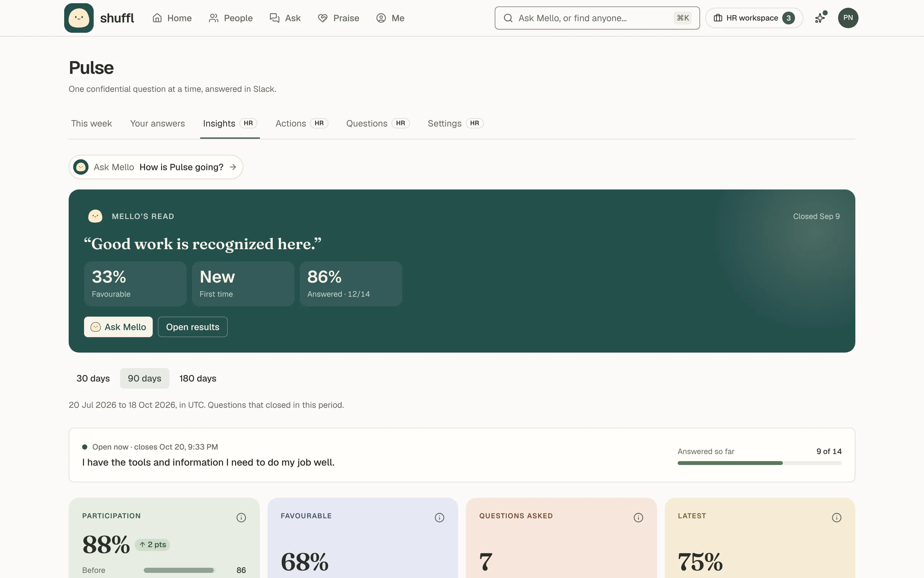Screen dimensions: 924x578
Task: Select the 90 days range
Action: click(144, 379)
